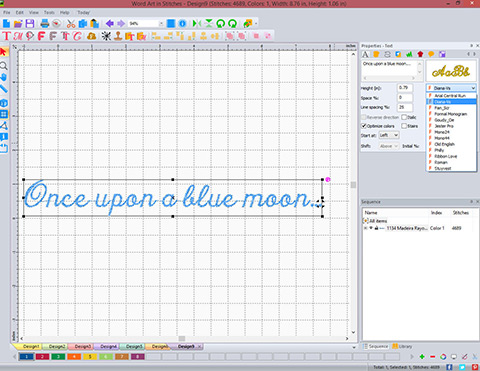Select the red arrow Select tool
This screenshot has height=371, width=480.
[x=4, y=52]
